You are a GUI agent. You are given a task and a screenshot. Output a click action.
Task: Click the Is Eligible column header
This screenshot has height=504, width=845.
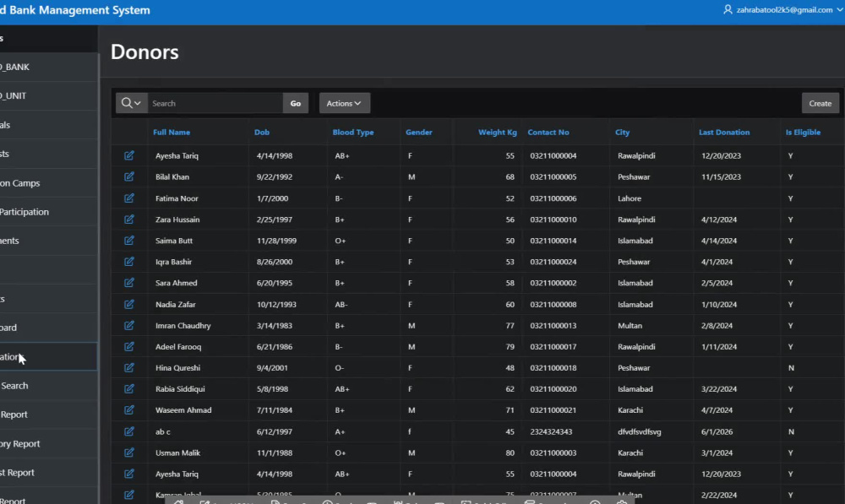point(803,132)
